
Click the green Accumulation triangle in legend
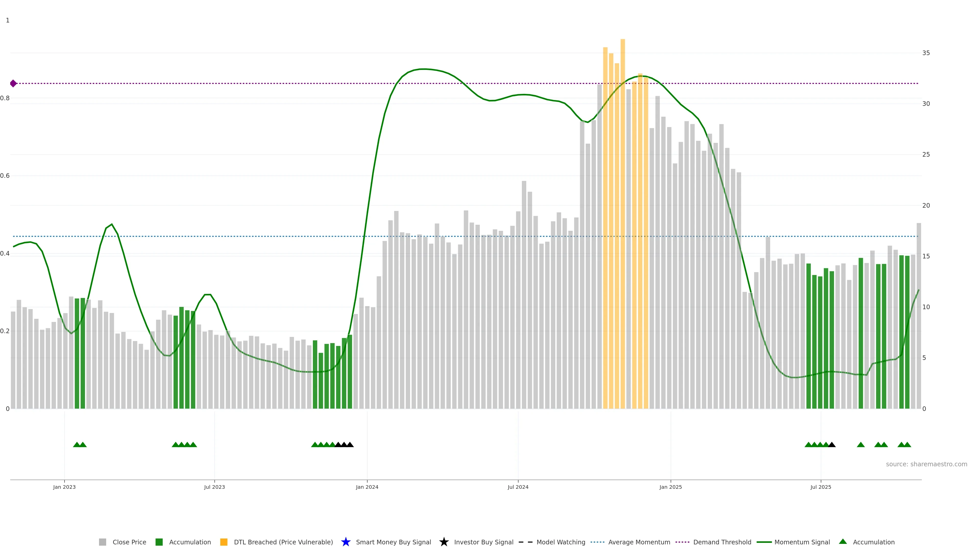click(843, 542)
